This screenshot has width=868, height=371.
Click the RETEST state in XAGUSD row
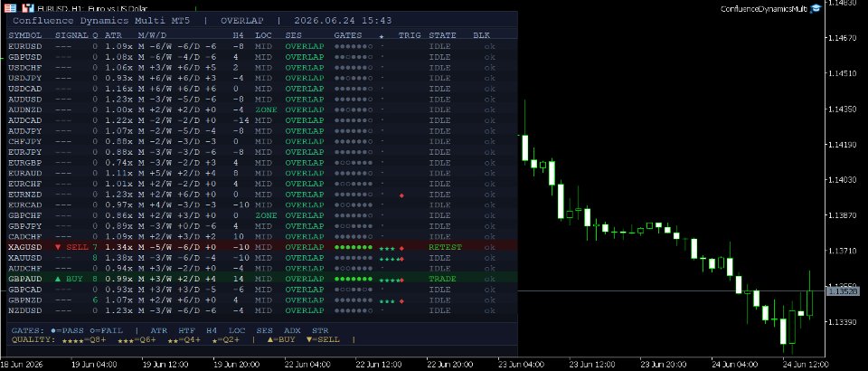(445, 248)
